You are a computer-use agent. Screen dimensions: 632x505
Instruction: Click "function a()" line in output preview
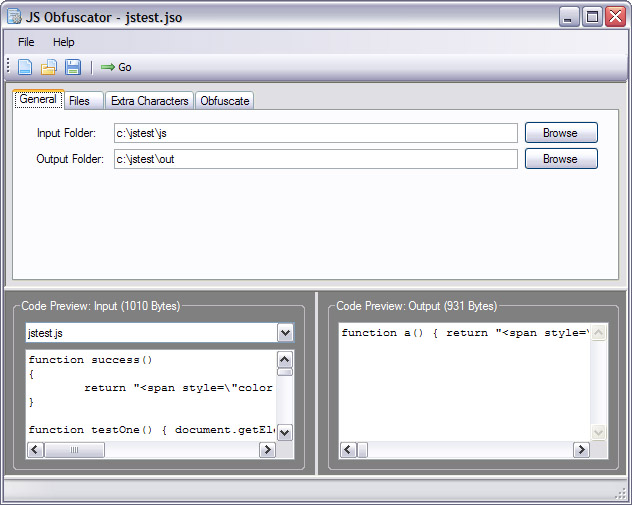465,333
